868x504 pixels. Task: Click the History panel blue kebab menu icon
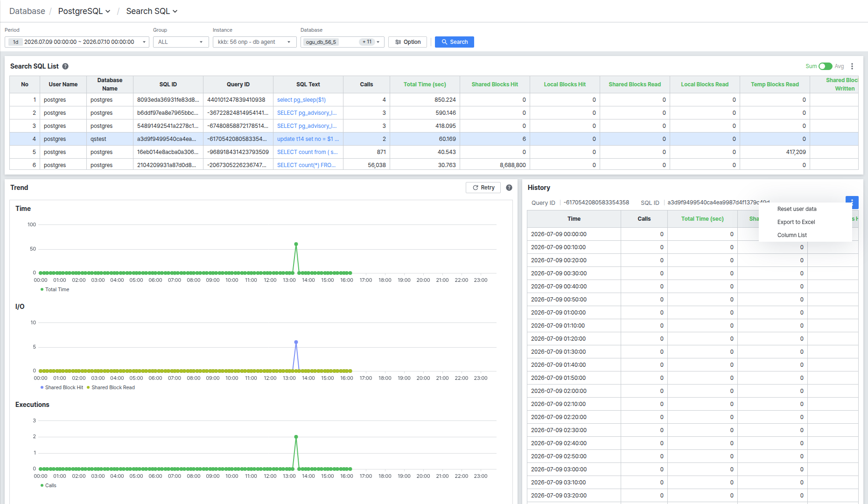point(852,202)
